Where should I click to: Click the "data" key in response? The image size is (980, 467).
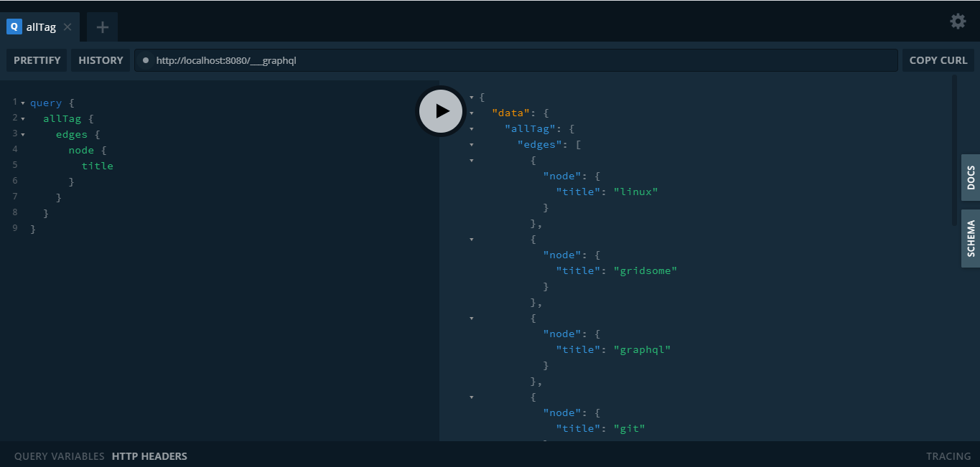click(x=511, y=113)
